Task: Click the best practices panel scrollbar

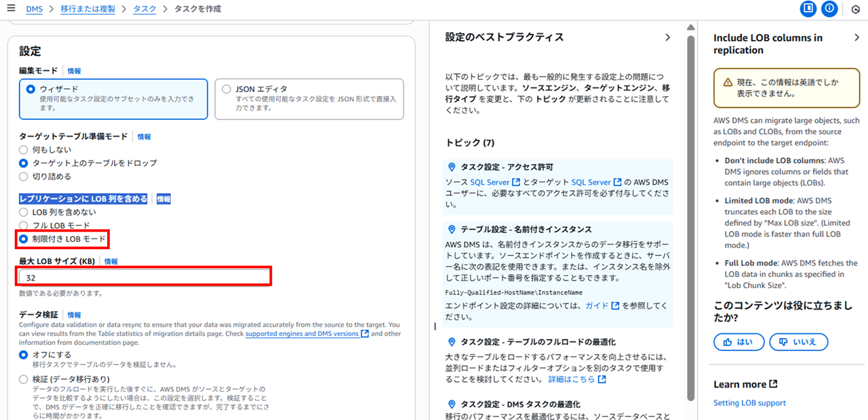Action: [x=690, y=217]
